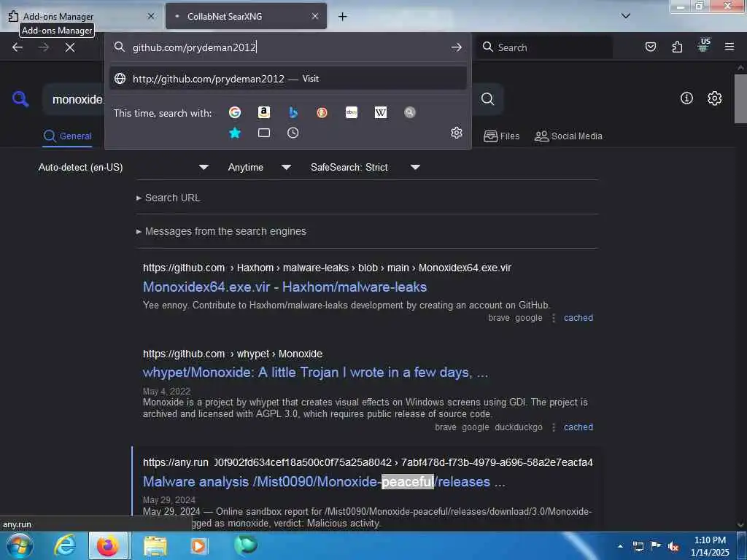Open more options dots for Haxhom result

[x=553, y=318]
